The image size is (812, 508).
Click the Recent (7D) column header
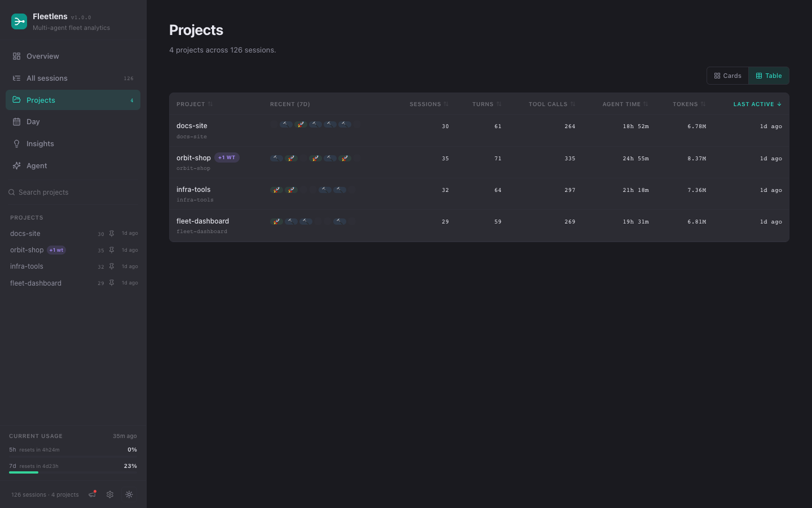coord(290,104)
